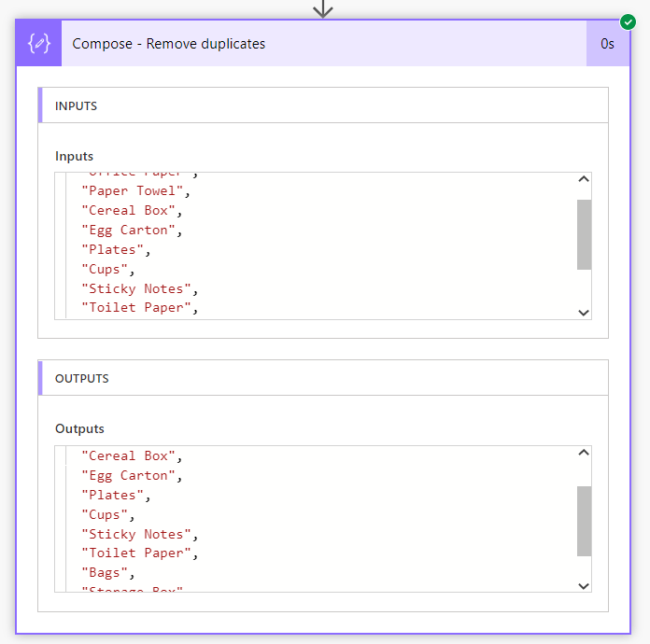
Task: Click the Inputs scrollbar thumb
Action: pos(584,234)
